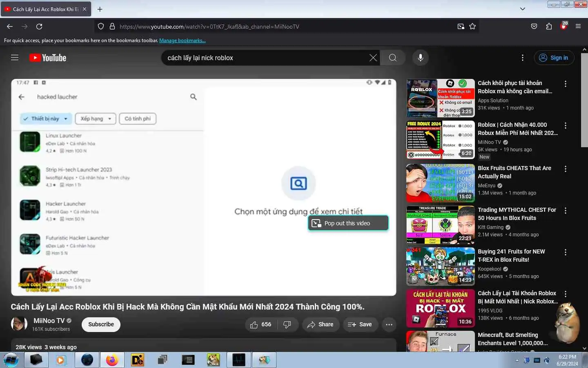The width and height of the screenshot is (588, 368).
Task: Clear the search box text
Action: (x=373, y=58)
